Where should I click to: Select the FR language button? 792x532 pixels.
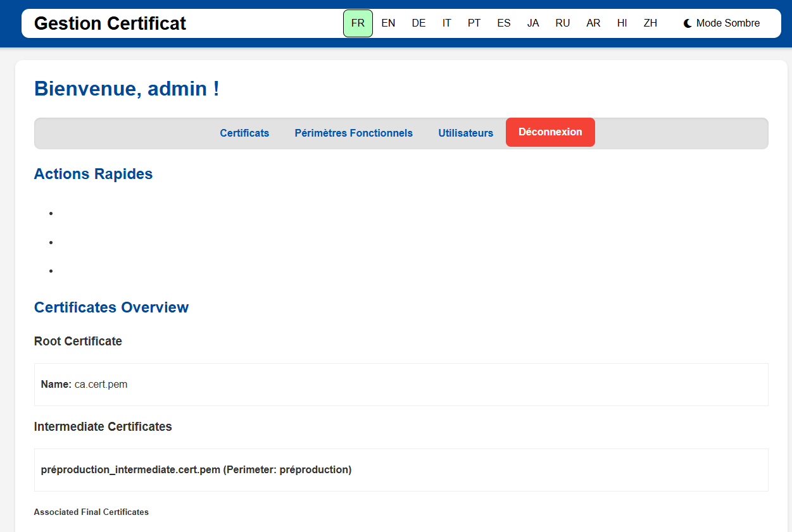tap(358, 23)
